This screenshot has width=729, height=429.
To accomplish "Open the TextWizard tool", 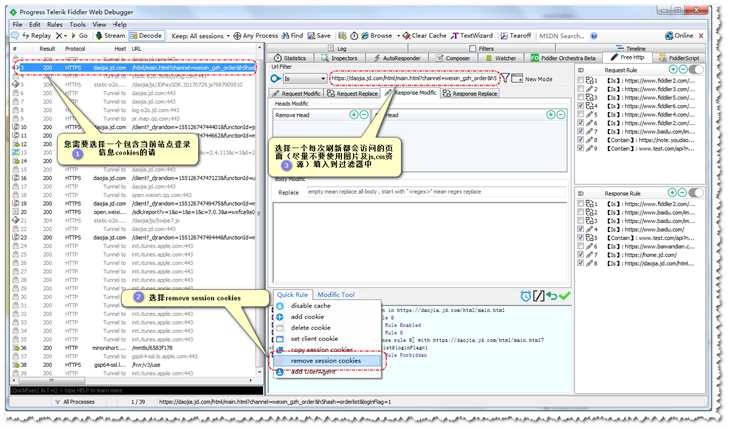I will [x=472, y=36].
